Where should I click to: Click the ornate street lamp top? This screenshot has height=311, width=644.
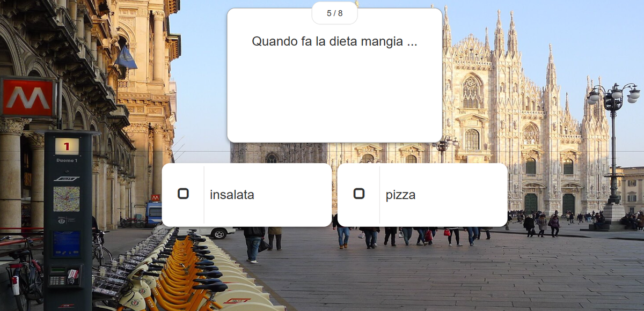pyautogui.click(x=613, y=97)
